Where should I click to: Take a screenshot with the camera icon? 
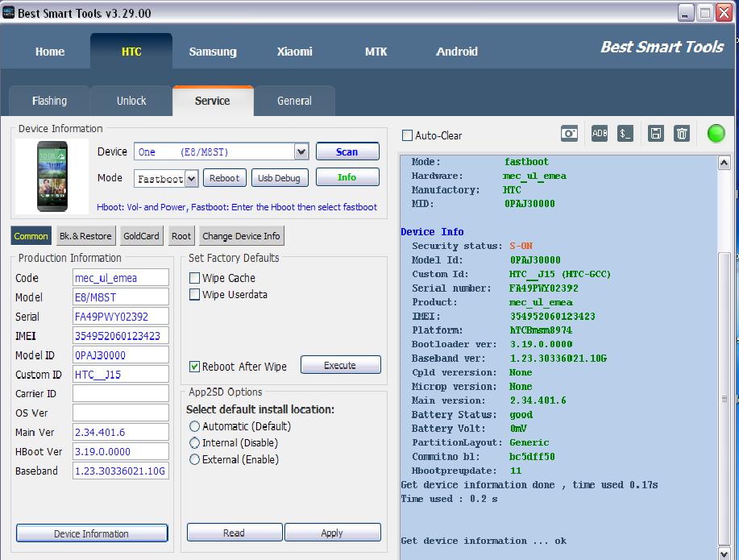pos(569,134)
